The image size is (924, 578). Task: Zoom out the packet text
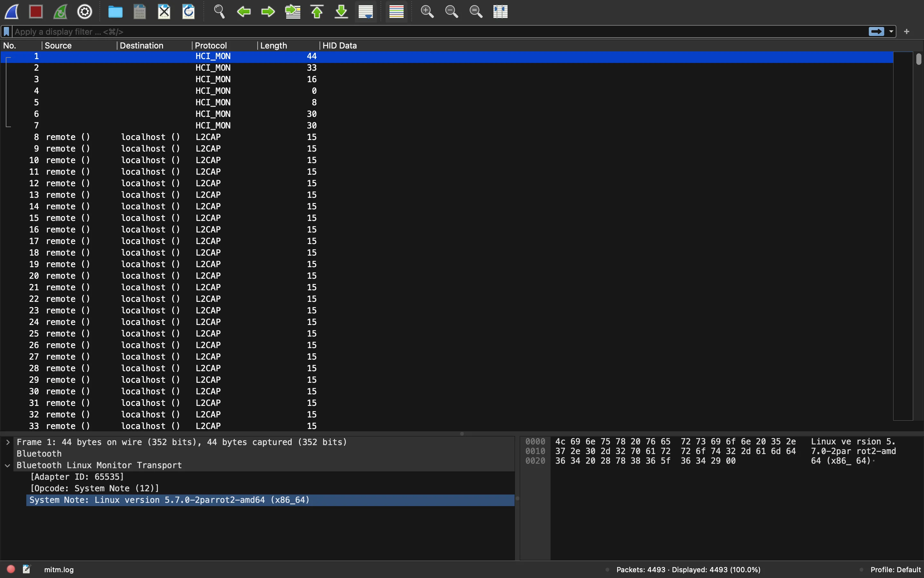click(451, 12)
